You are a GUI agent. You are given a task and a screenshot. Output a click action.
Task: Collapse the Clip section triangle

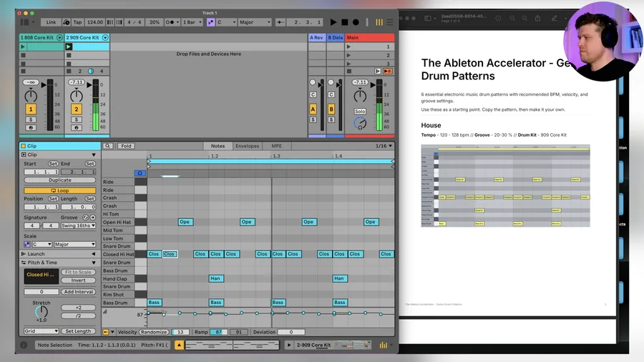pyautogui.click(x=94, y=155)
